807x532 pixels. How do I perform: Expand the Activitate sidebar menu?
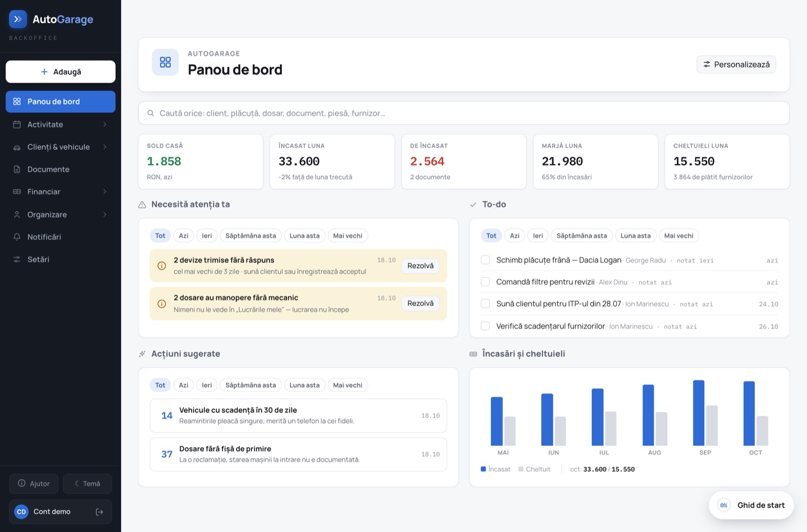61,125
